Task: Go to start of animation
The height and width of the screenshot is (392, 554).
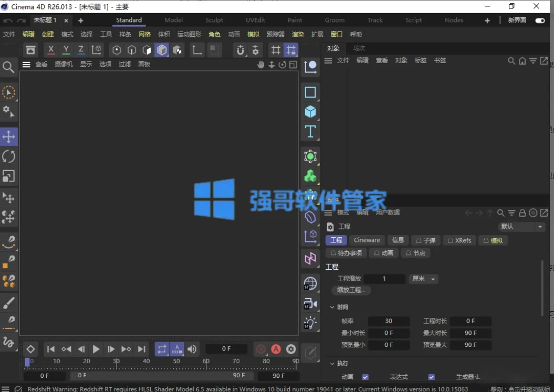Action: (51, 349)
